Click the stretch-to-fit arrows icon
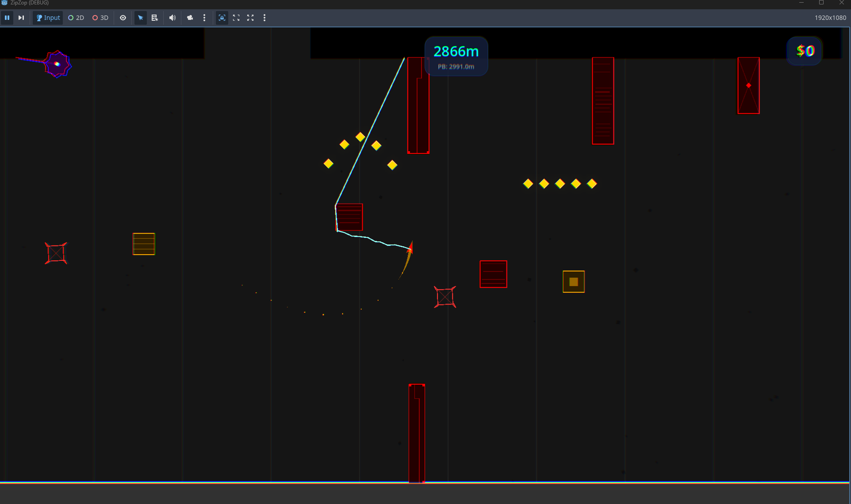 (250, 18)
